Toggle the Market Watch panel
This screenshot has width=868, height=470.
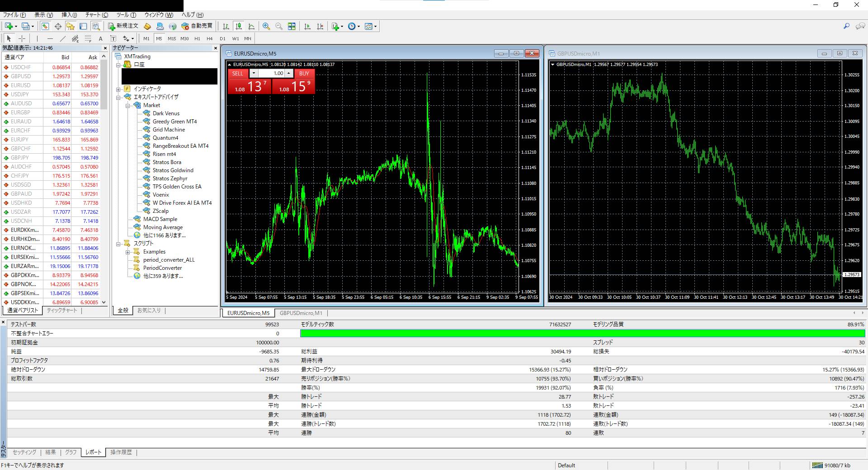pyautogui.click(x=45, y=26)
